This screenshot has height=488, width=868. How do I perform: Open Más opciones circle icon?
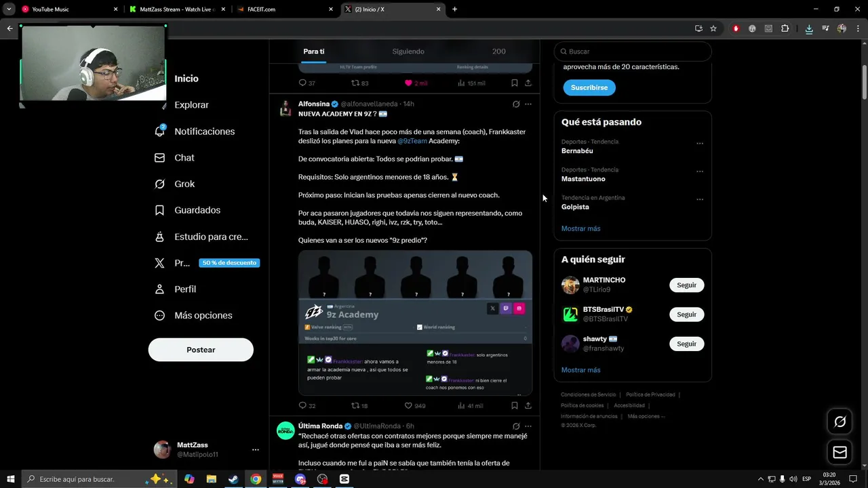point(159,315)
